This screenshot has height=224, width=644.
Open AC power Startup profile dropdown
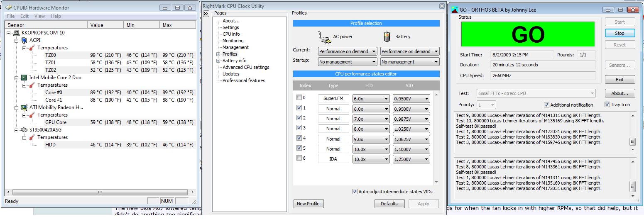[348, 62]
